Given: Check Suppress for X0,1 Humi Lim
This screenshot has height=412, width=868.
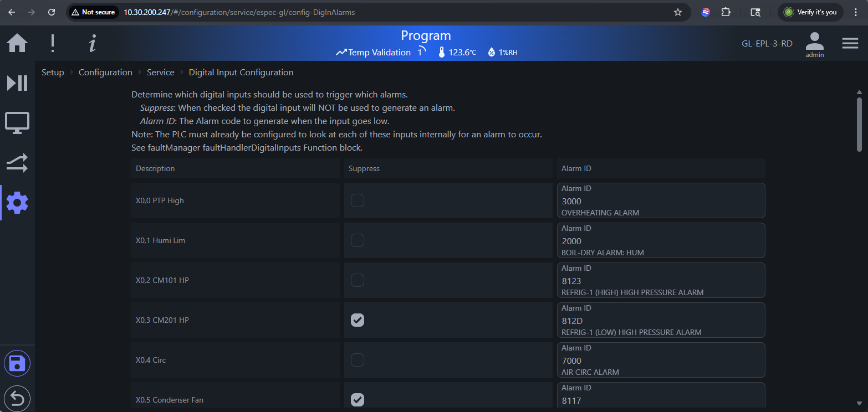Looking at the screenshot, I should [x=358, y=240].
